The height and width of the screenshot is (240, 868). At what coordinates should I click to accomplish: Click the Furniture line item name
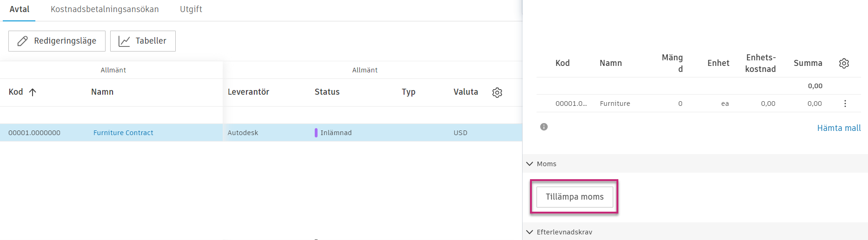(615, 104)
